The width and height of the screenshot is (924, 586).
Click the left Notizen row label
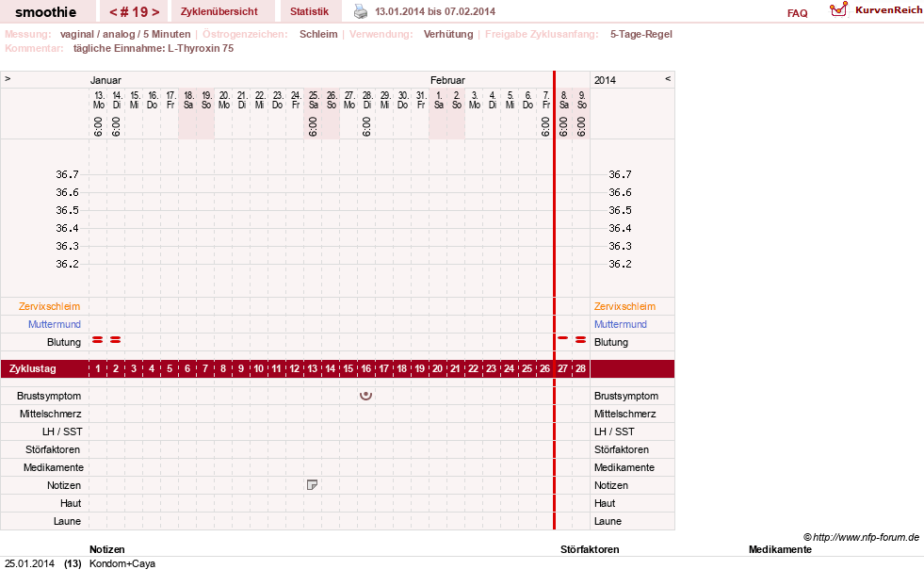pos(64,485)
